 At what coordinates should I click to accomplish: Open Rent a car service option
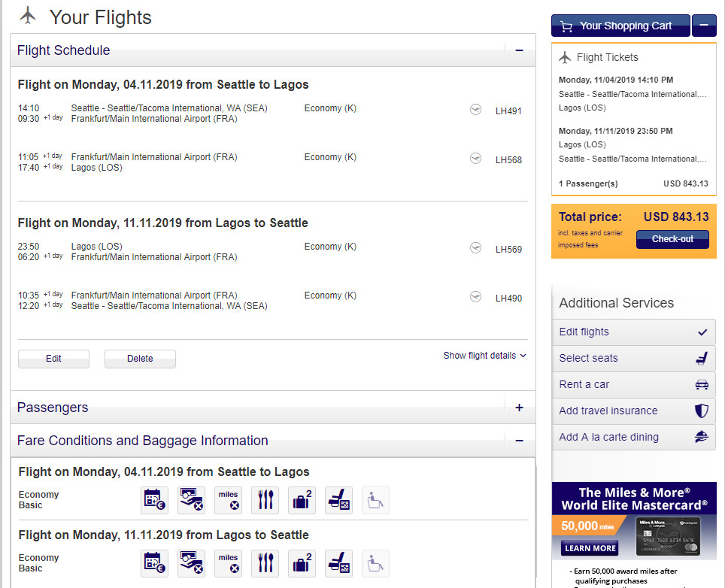pos(633,384)
